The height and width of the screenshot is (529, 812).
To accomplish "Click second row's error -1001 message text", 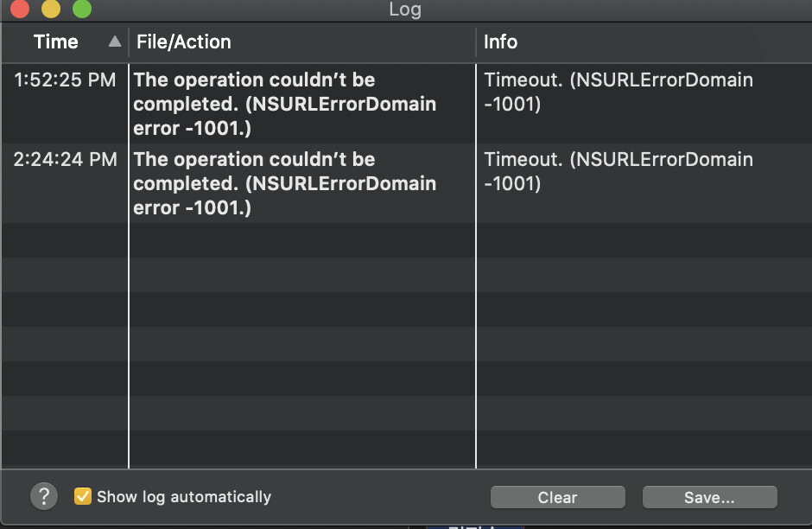I will [x=284, y=183].
